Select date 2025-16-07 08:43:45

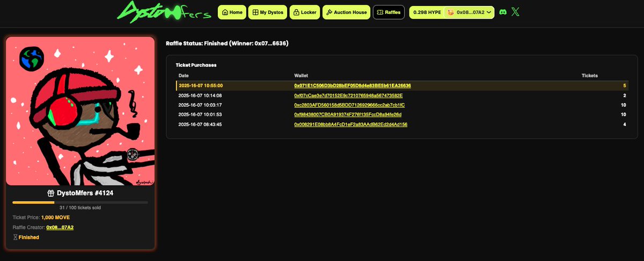[200, 124]
